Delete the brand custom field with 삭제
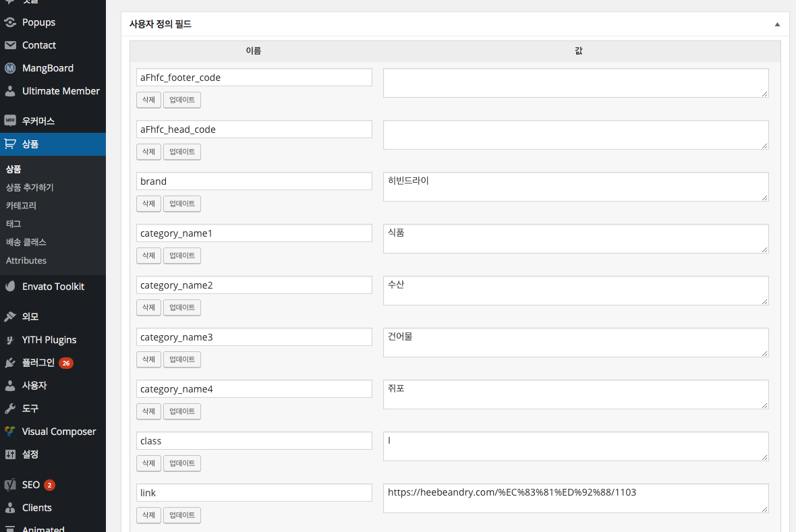This screenshot has width=796, height=532. click(x=148, y=203)
